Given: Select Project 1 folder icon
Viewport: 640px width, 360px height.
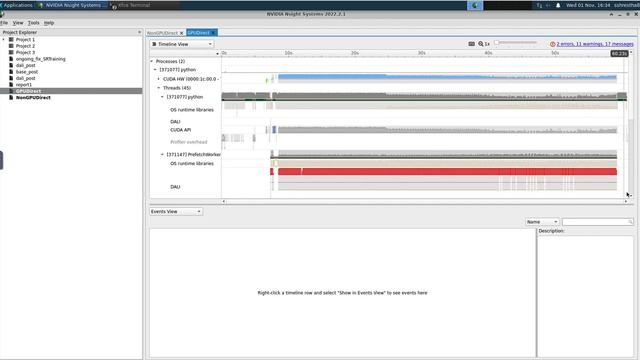Looking at the screenshot, I should (x=11, y=40).
